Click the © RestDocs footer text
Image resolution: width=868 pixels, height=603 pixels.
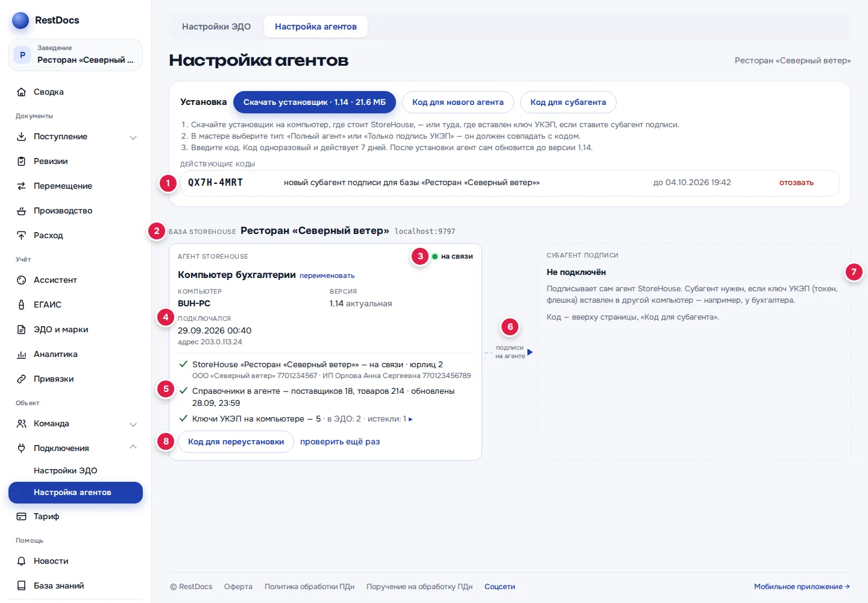coord(191,587)
